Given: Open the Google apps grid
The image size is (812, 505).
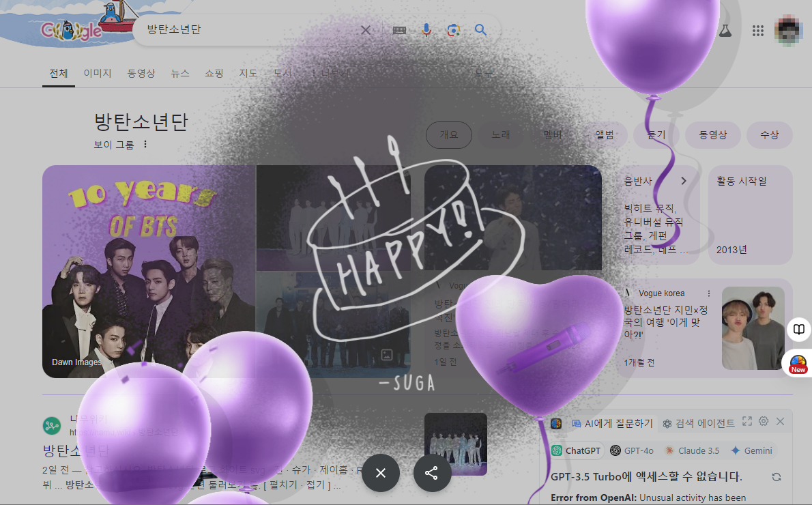Looking at the screenshot, I should pyautogui.click(x=758, y=31).
